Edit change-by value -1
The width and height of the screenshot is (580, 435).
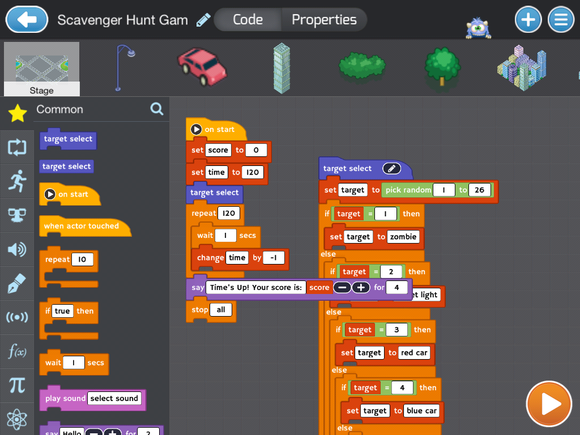274,258
